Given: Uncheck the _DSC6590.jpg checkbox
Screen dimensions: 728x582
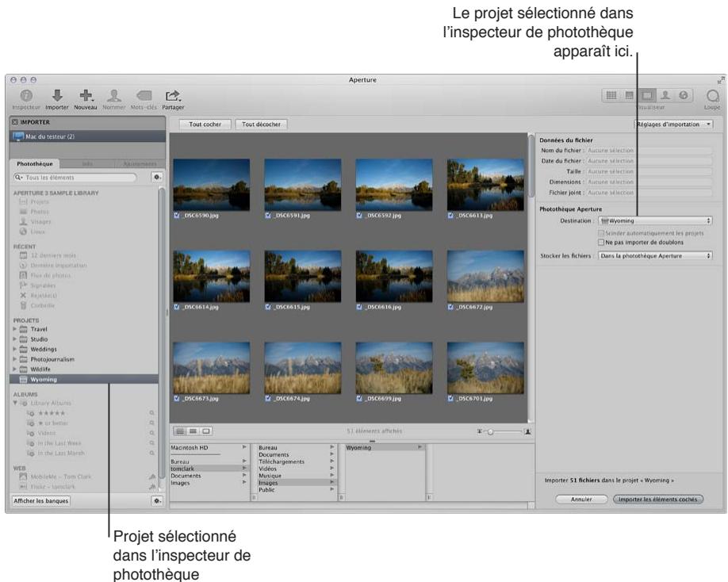Looking at the screenshot, I should click(x=176, y=216).
